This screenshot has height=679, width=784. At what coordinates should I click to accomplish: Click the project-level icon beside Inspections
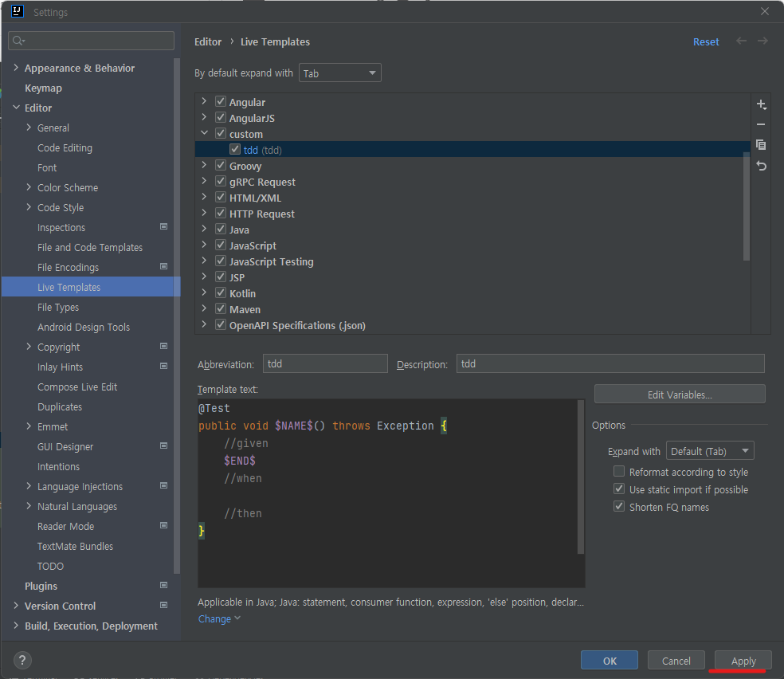click(163, 226)
